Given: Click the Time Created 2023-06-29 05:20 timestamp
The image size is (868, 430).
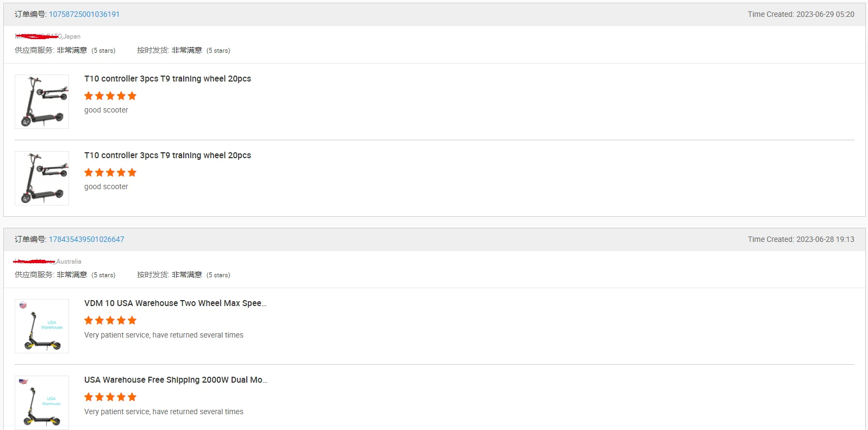Looking at the screenshot, I should pyautogui.click(x=801, y=15).
